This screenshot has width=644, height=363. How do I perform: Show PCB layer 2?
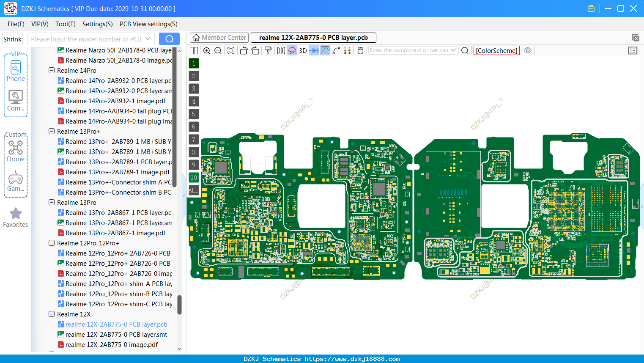194,76
